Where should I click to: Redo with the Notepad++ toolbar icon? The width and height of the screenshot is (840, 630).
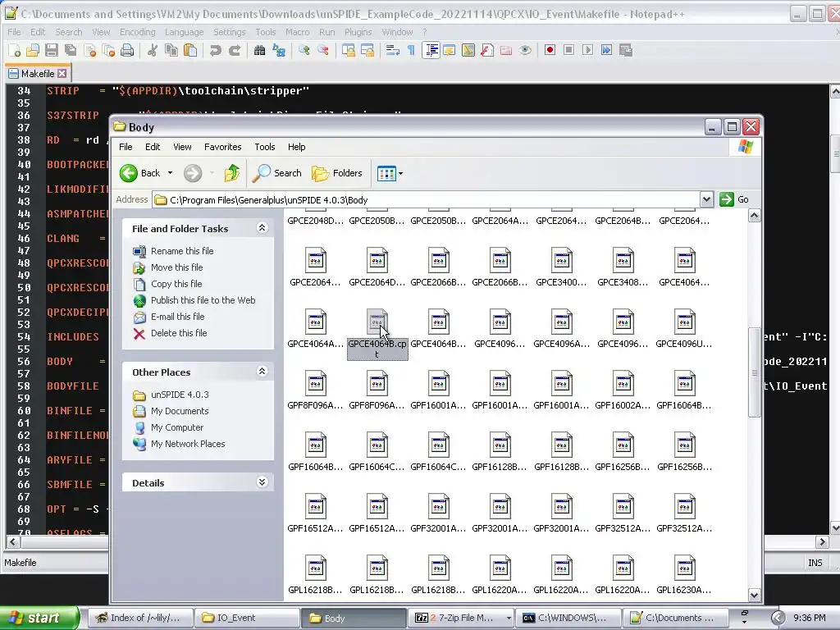[x=234, y=50]
